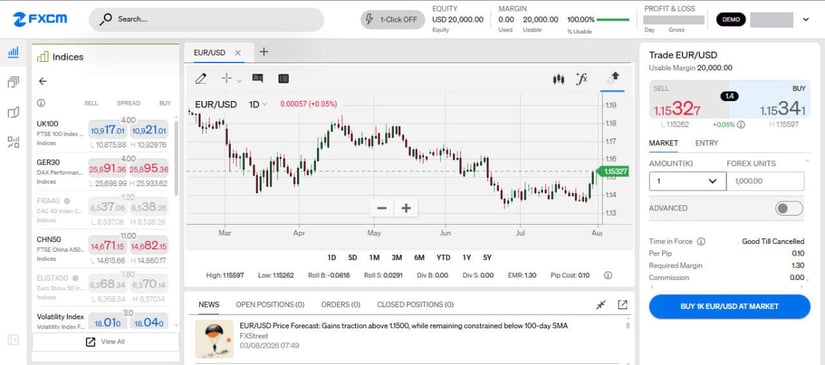
Task: Toggle the ADVANCED switch
Action: click(789, 208)
